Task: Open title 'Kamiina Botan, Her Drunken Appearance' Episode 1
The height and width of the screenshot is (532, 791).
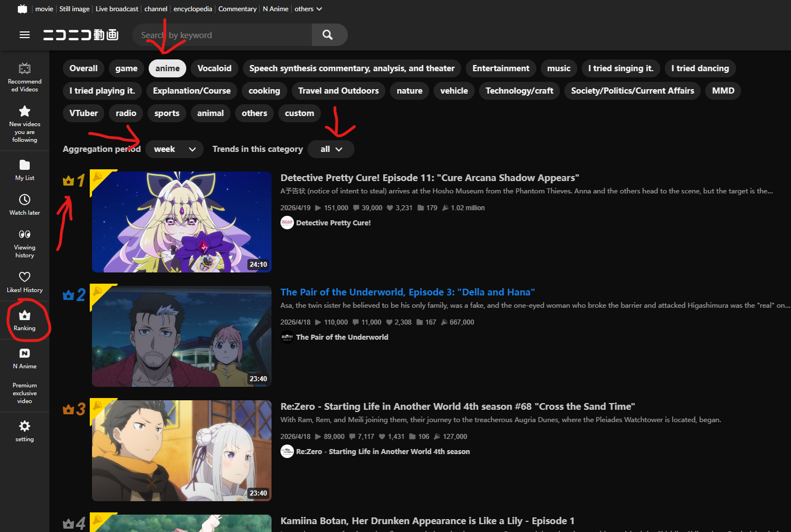Action: pos(427,521)
